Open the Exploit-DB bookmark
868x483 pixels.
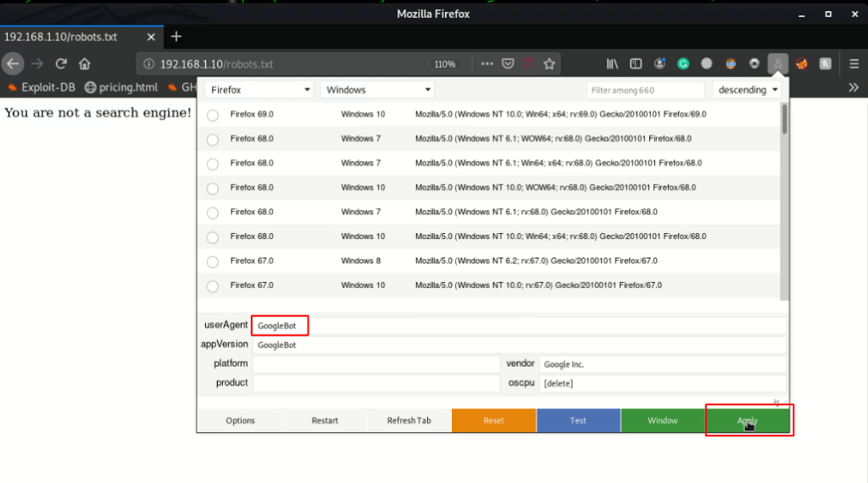click(x=42, y=87)
